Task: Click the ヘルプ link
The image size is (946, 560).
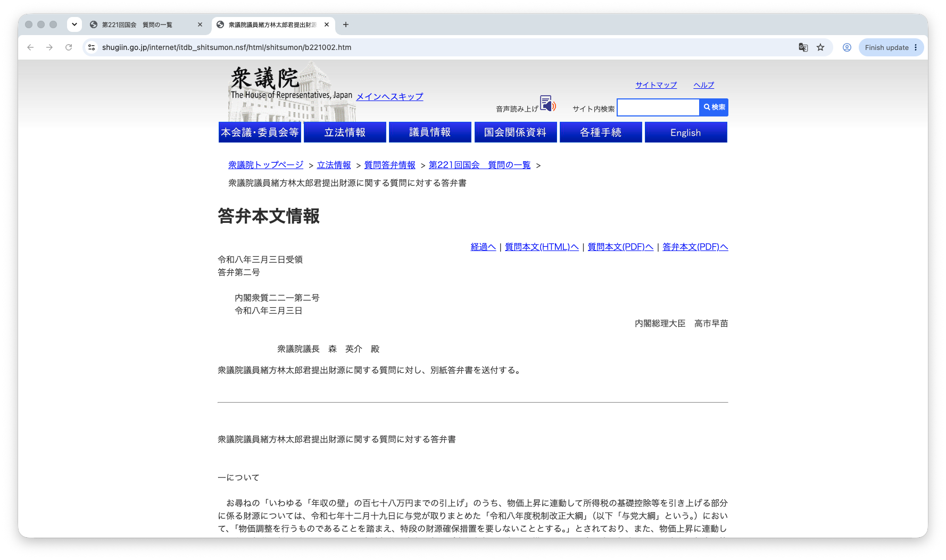Action: (703, 85)
